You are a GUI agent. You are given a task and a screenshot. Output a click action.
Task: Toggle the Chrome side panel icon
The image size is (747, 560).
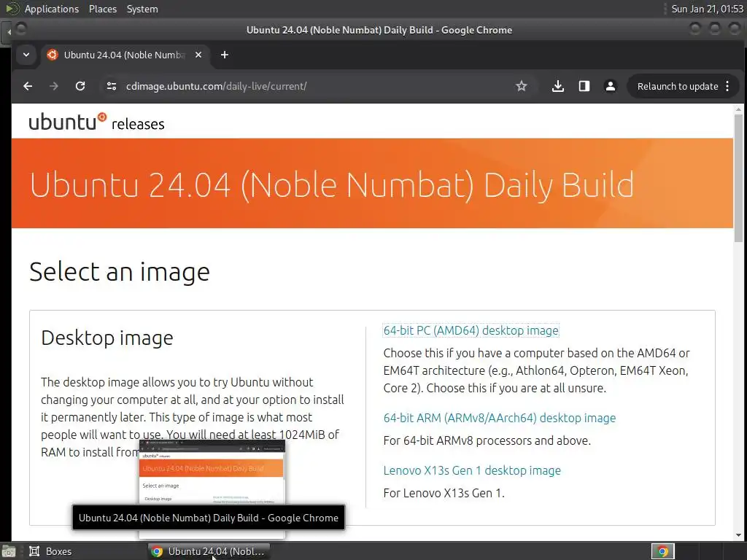[x=584, y=86]
